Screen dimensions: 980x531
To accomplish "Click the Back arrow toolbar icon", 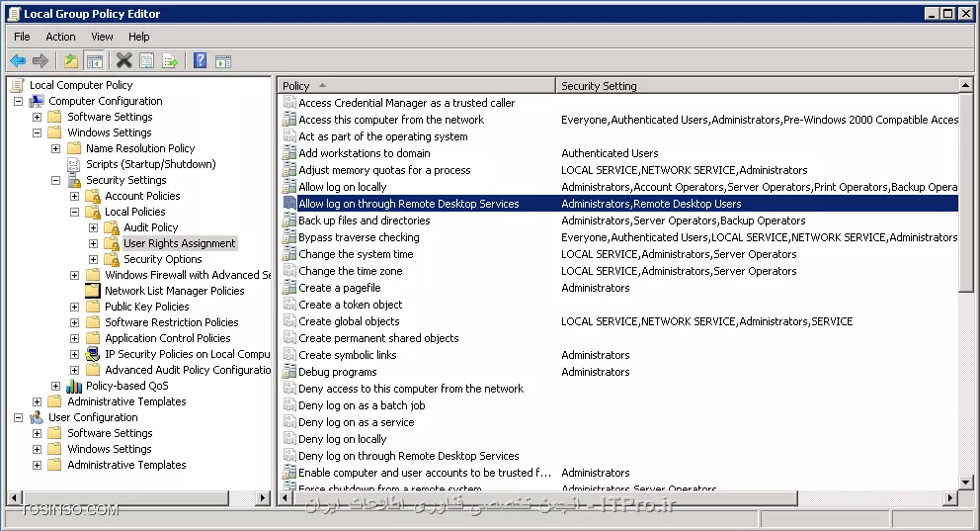I will [x=18, y=60].
